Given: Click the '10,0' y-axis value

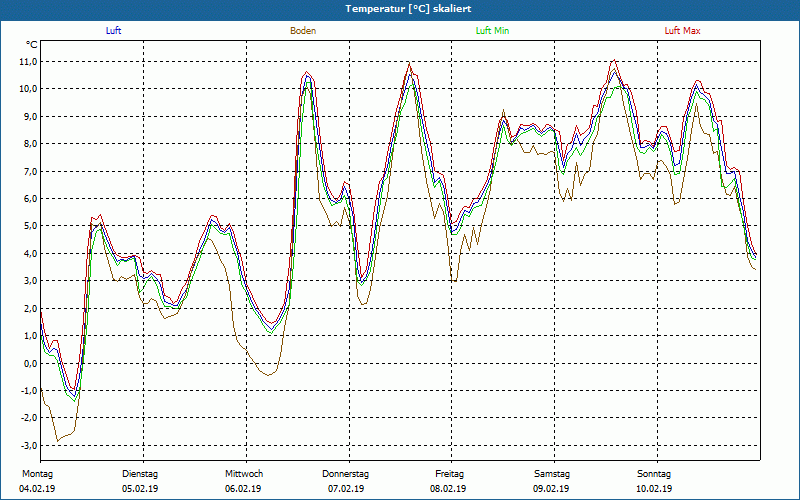Looking at the screenshot, I should (29, 89).
